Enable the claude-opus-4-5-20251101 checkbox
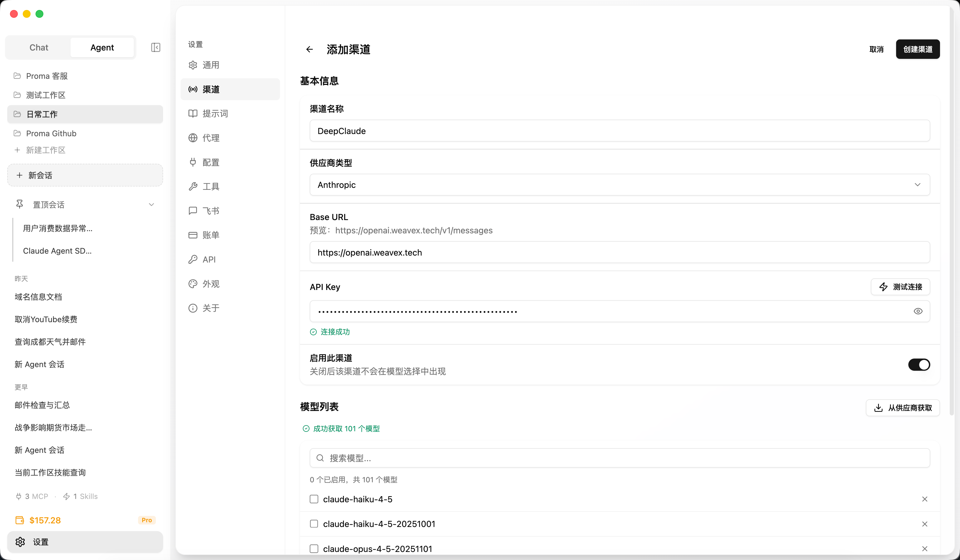Screen dimensions: 960x560 [314, 549]
